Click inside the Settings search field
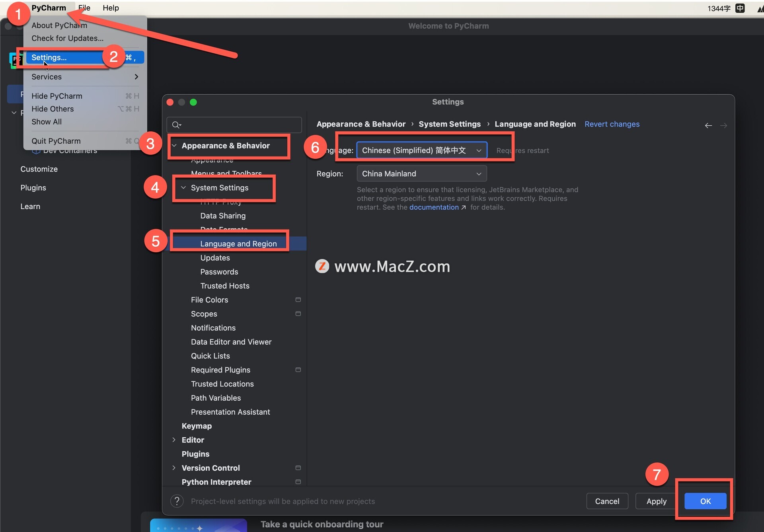Viewport: 764px width, 532px height. pyautogui.click(x=234, y=125)
